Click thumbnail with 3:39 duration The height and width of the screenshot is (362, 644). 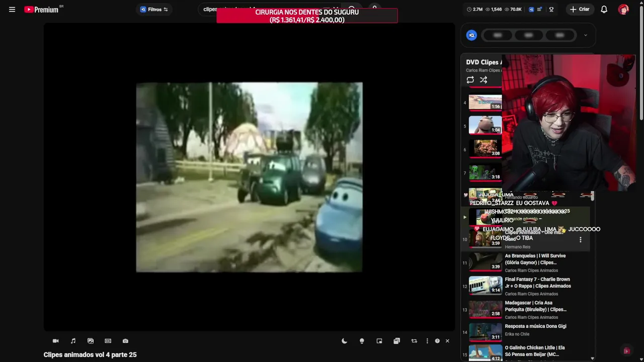486,262
